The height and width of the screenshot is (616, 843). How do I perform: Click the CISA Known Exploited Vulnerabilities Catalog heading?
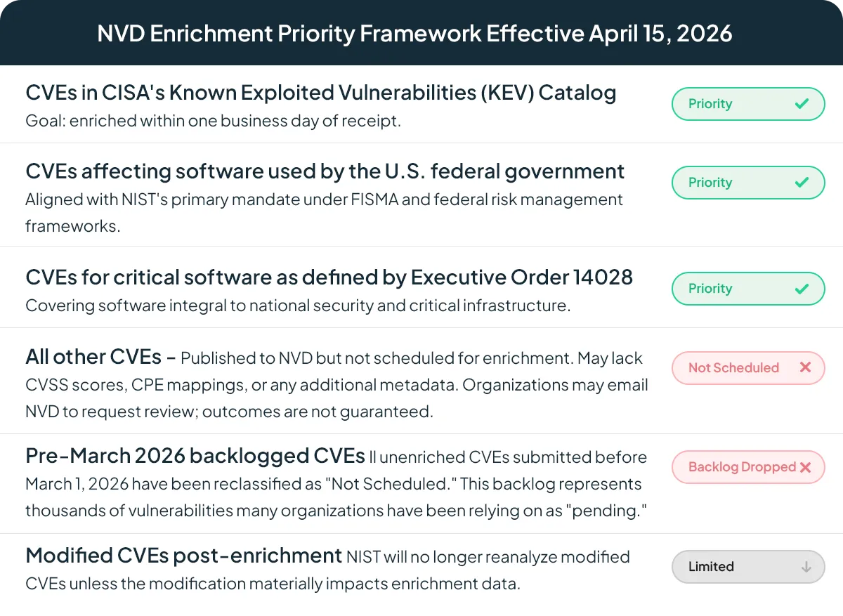pyautogui.click(x=321, y=93)
